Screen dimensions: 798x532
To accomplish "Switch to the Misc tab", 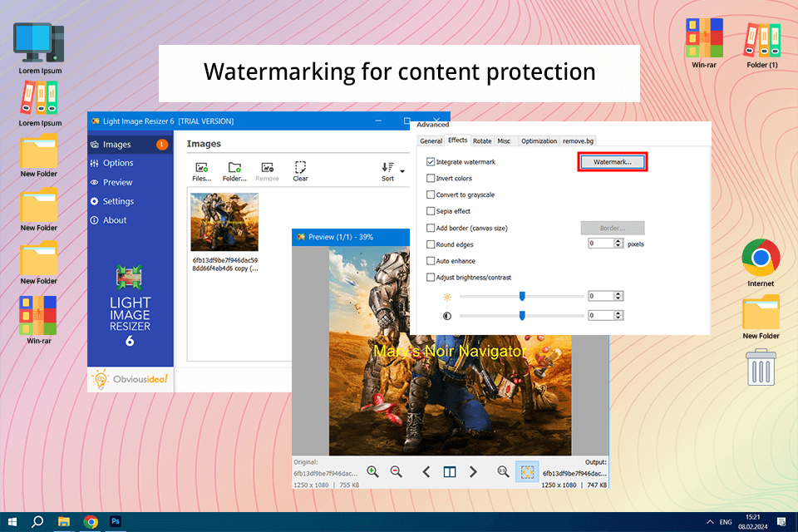I will [504, 141].
